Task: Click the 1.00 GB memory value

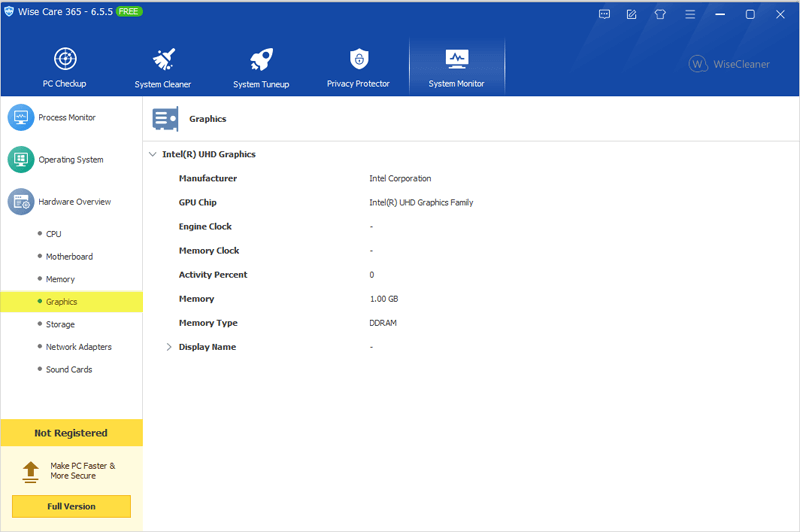Action: pos(384,299)
